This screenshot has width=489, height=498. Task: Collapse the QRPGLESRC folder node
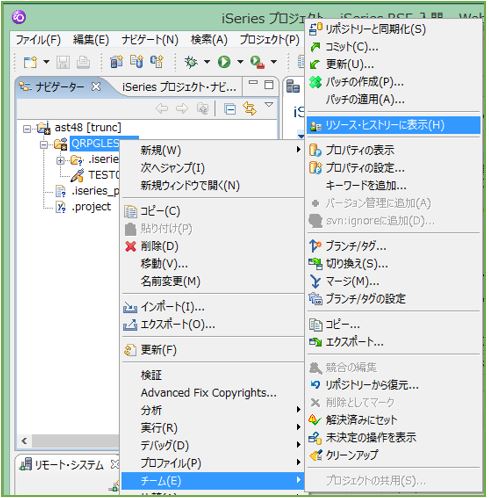pyautogui.click(x=44, y=145)
